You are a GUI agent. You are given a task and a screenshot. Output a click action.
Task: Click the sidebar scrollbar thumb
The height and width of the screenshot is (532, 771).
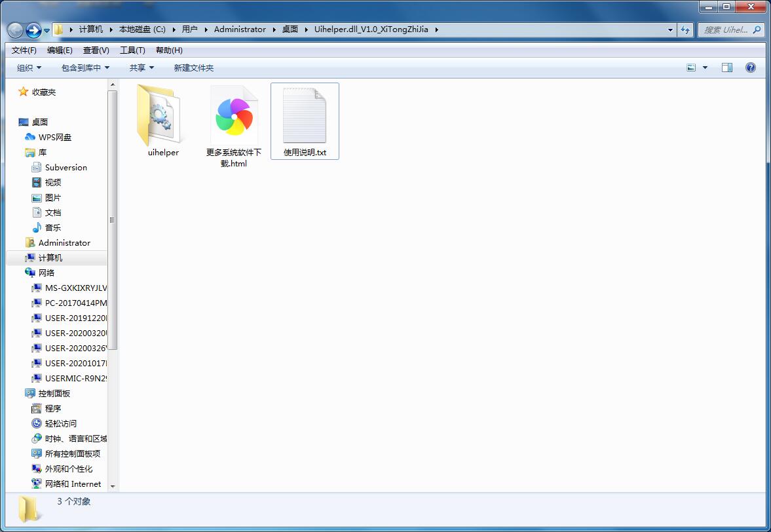tap(113, 219)
